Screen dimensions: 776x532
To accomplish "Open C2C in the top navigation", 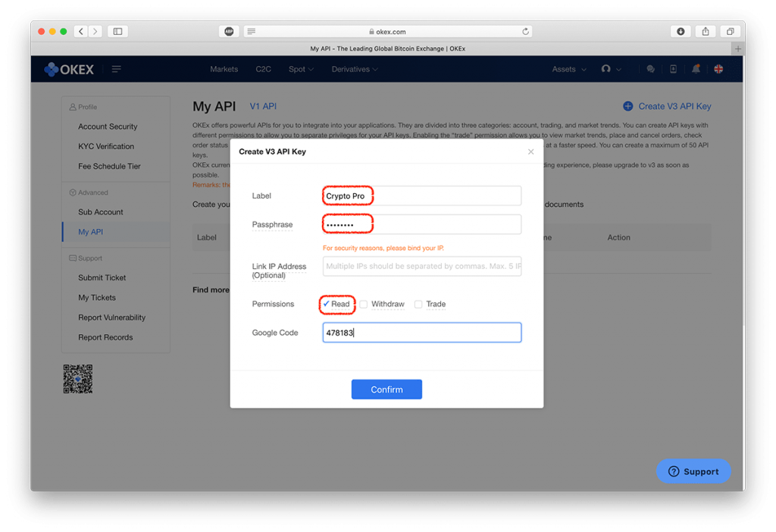I will tap(263, 69).
